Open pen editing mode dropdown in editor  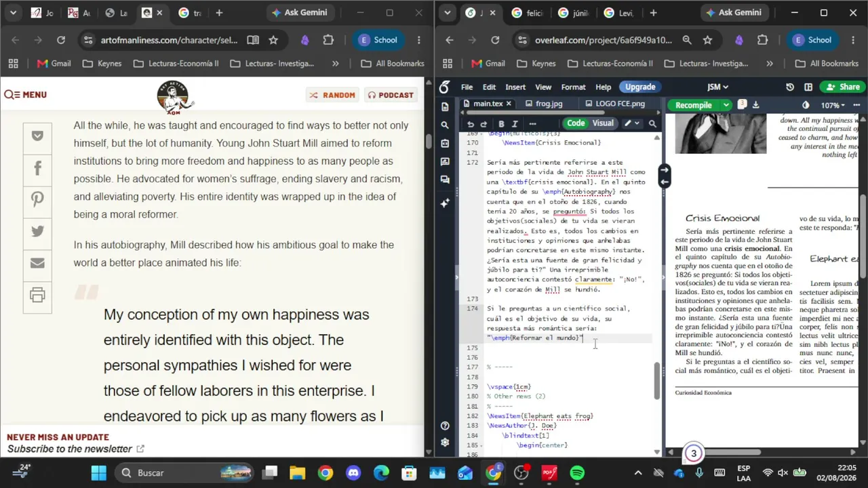631,123
